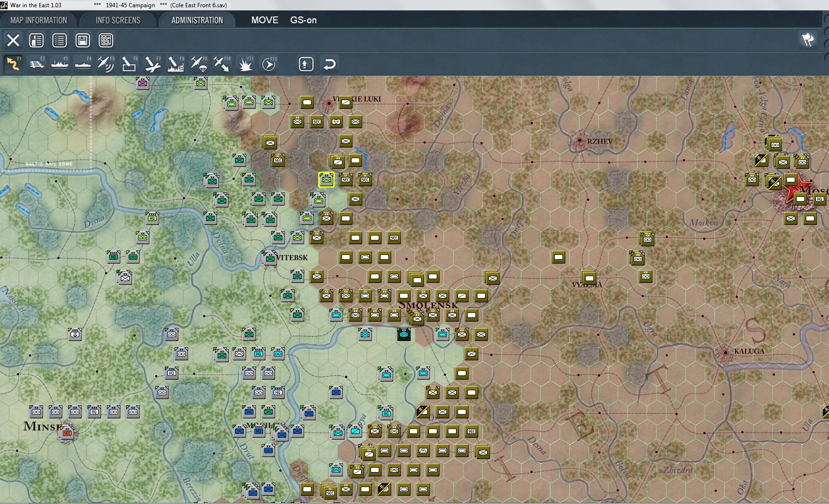
Task: Click the GS-on status label
Action: click(x=303, y=20)
